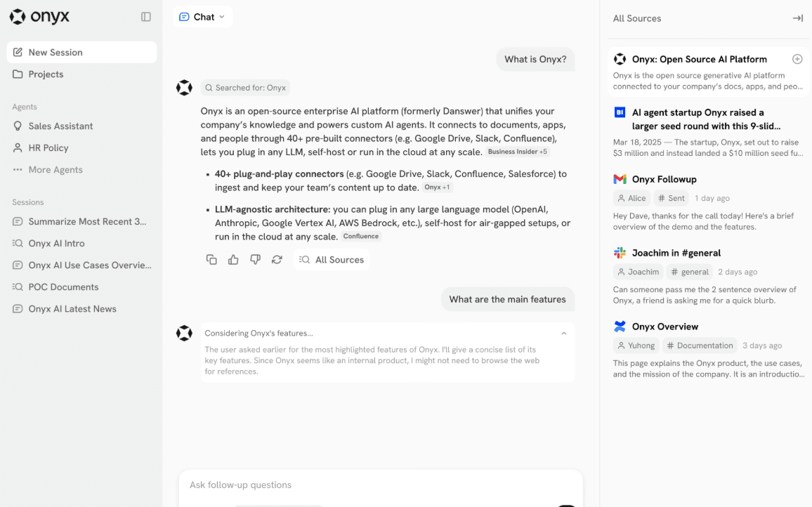Image resolution: width=812 pixels, height=507 pixels.
Task: Switch to the Onyx AI Latest News session
Action: point(73,308)
